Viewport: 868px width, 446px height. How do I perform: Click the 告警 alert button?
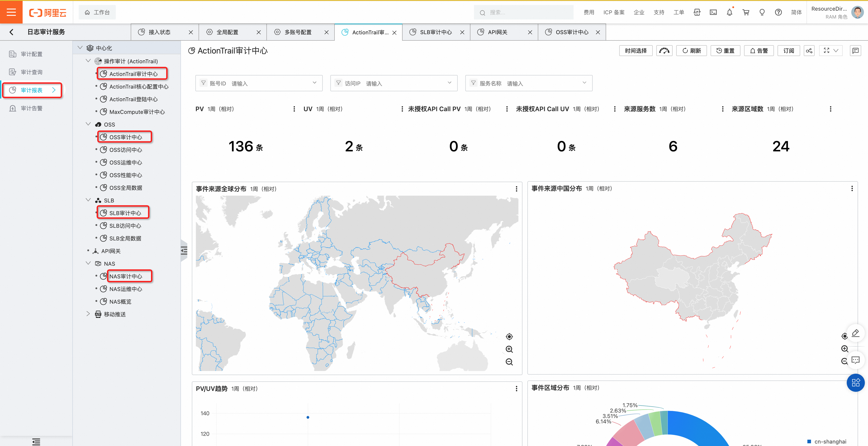tap(759, 51)
